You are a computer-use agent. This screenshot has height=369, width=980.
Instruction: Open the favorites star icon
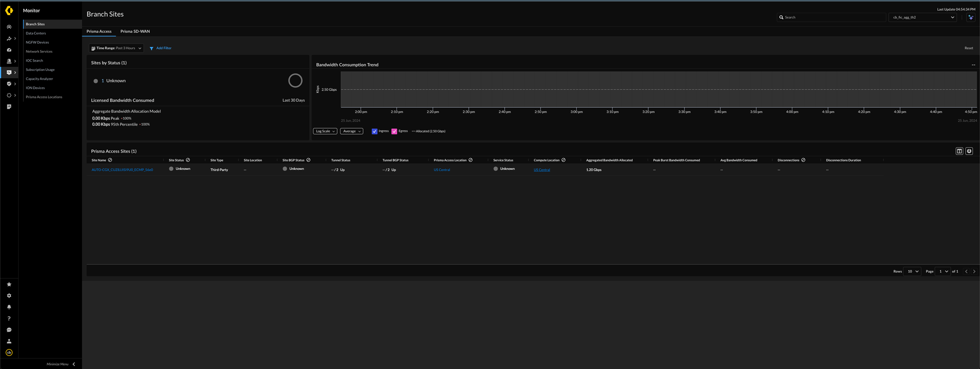[x=9, y=284]
